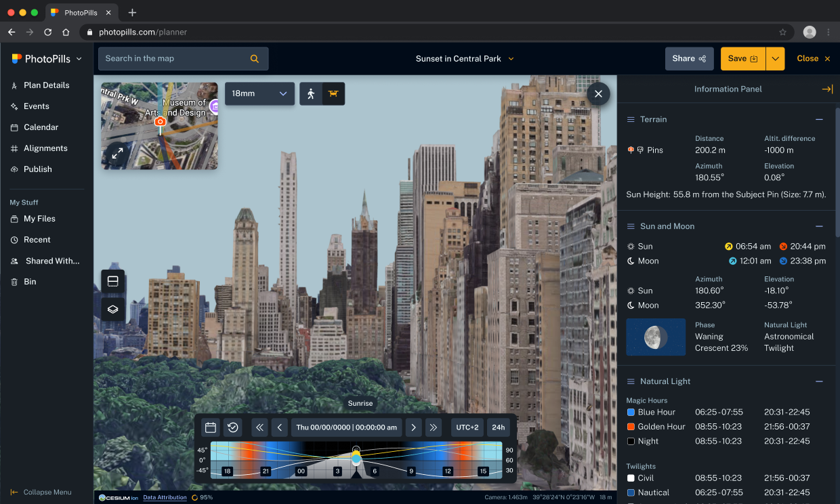Click the Natural Light section handle icon
Viewport: 840px width, 504px height.
(x=631, y=381)
